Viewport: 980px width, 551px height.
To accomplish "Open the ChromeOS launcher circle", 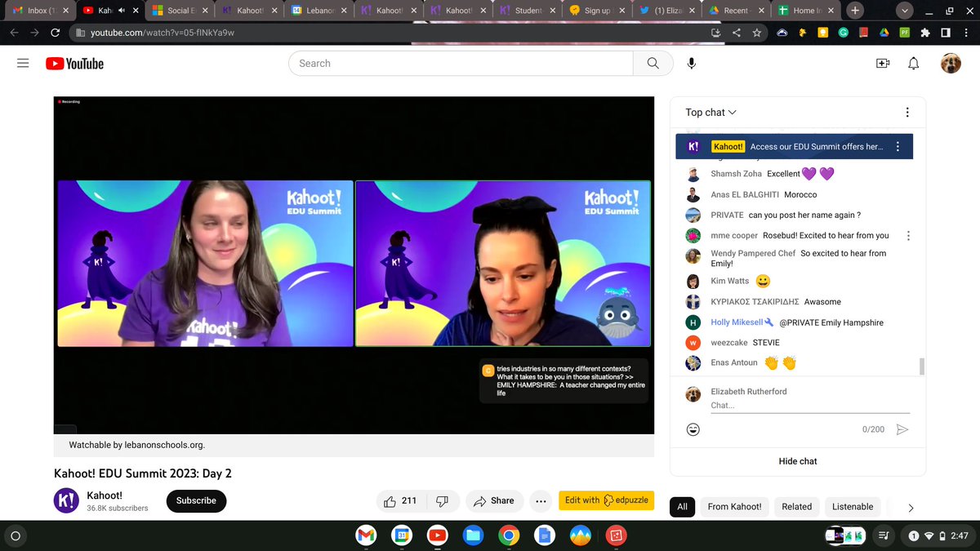I will pyautogui.click(x=16, y=535).
